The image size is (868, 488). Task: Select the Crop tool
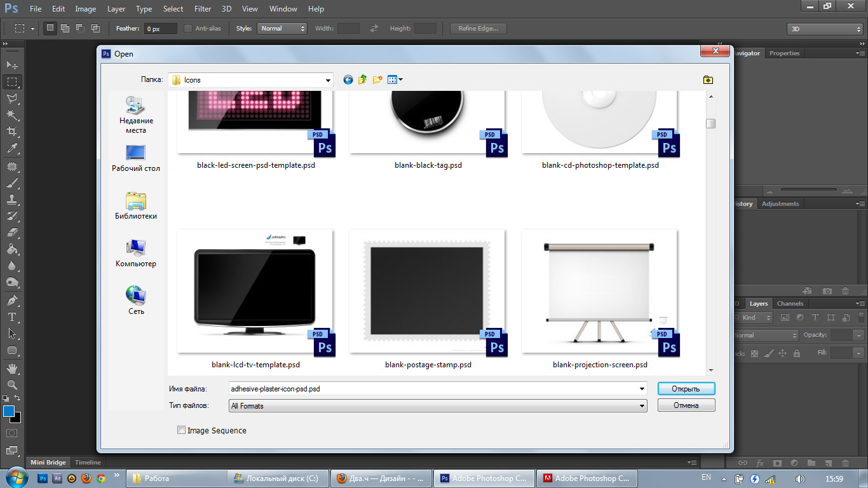tap(12, 132)
